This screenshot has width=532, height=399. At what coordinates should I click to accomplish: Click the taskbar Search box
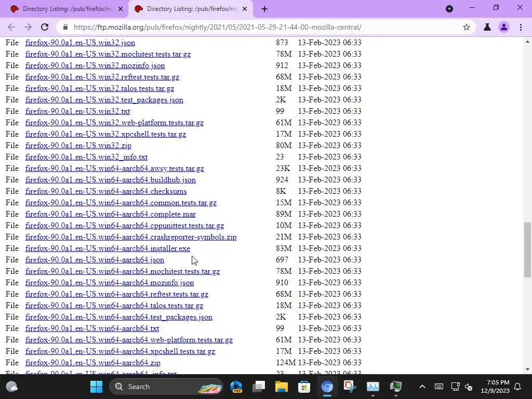[166, 387]
